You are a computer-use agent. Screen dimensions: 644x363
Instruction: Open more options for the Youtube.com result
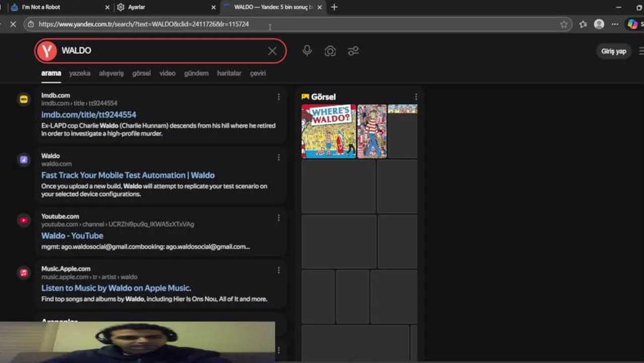pyautogui.click(x=279, y=218)
